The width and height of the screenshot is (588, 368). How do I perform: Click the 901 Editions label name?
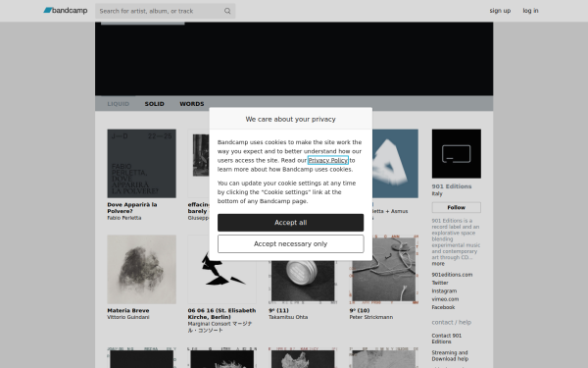[x=452, y=186]
